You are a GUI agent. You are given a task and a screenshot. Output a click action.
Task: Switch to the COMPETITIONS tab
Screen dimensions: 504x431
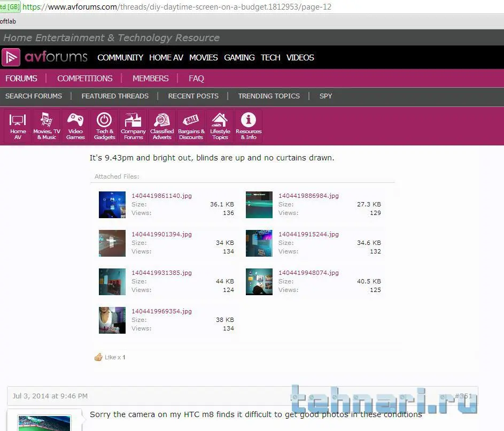point(85,79)
